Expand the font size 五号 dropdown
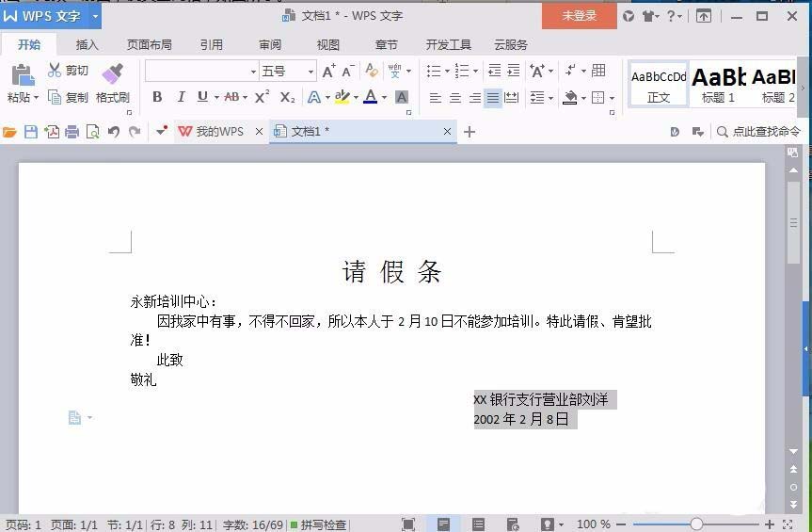The image size is (812, 532). (310, 72)
